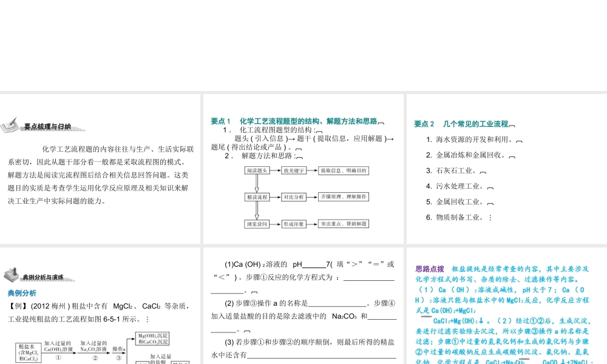Screen dimensions: 607x364
Task: Click the 对比分析 flowchart box
Action: [294, 197]
